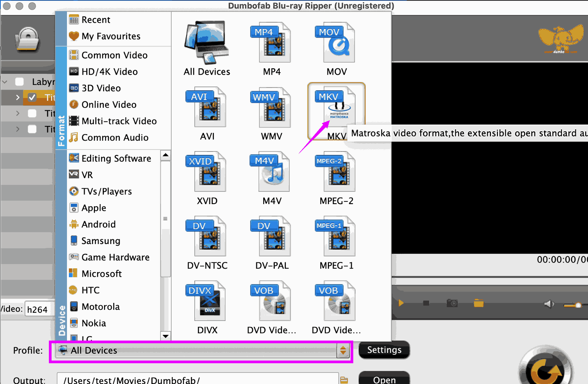The image size is (588, 384).
Task: Select the MKV format icon
Action: 336,107
